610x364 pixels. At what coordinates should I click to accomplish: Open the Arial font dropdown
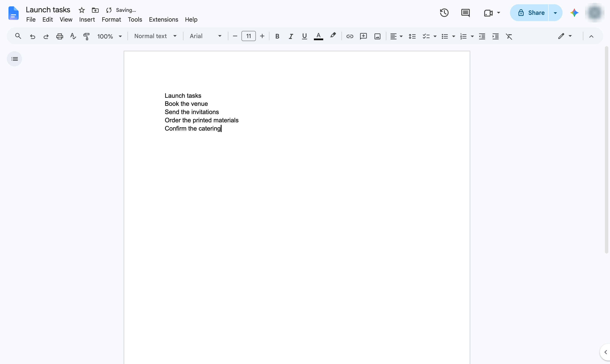click(205, 36)
